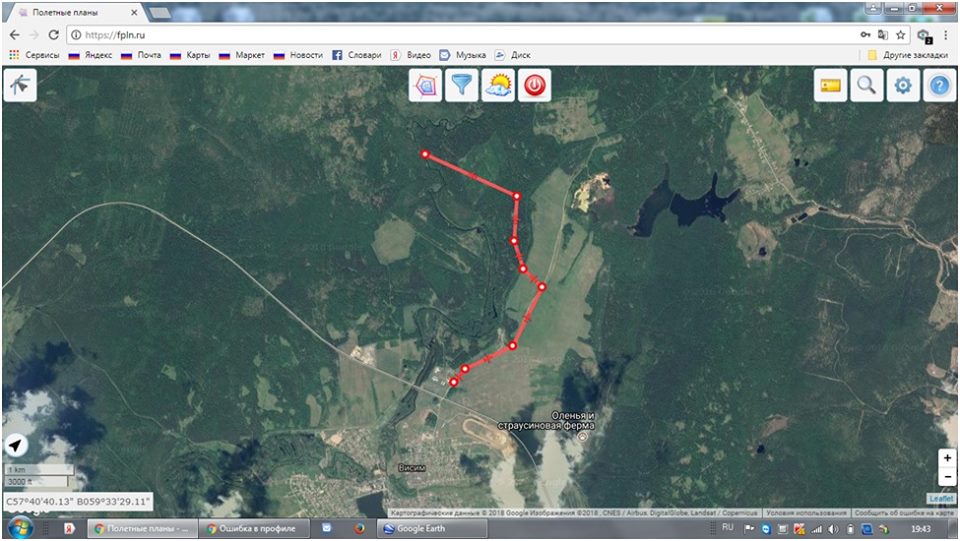Open the yellow card icon panel
The height and width of the screenshot is (541, 960).
tap(830, 86)
